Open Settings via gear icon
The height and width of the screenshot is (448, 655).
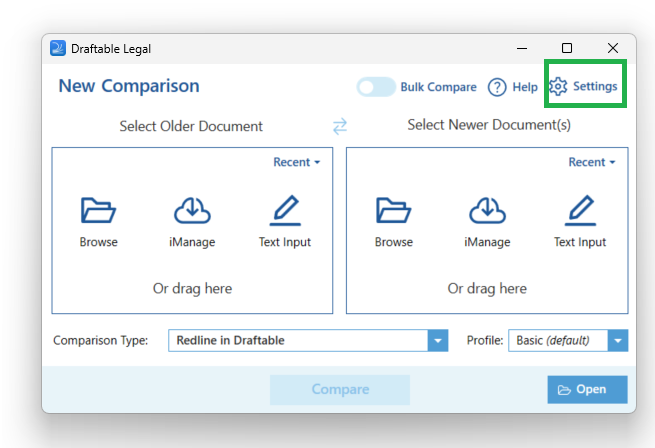tap(558, 87)
